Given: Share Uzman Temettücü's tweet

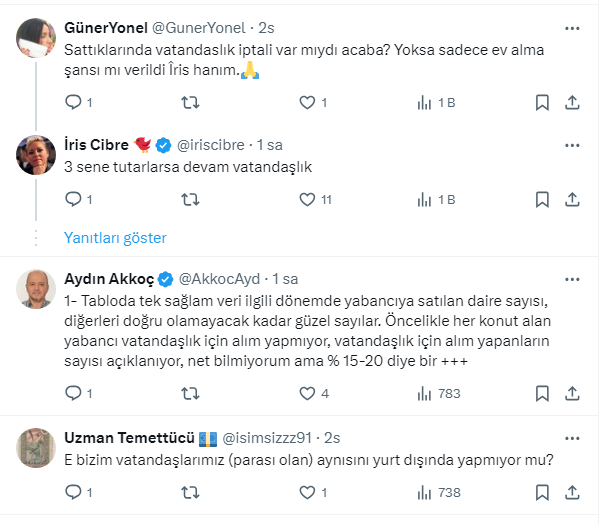Looking at the screenshot, I should pos(573,492).
